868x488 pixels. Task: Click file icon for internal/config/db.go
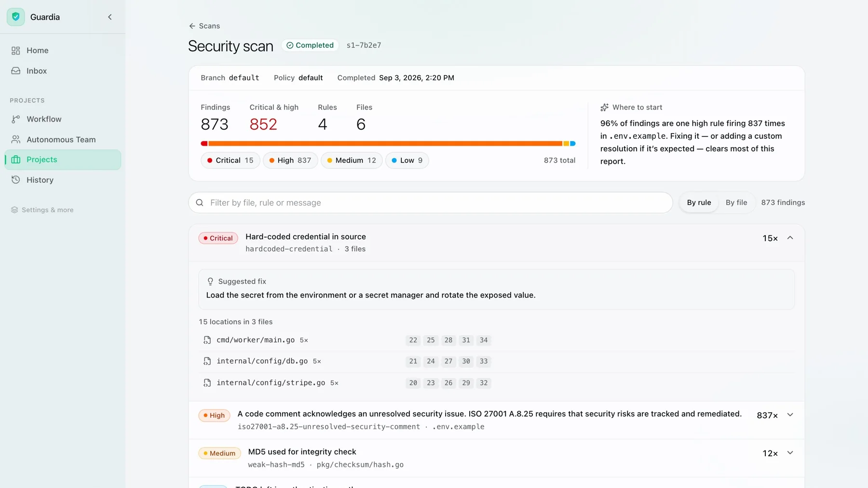coord(207,361)
